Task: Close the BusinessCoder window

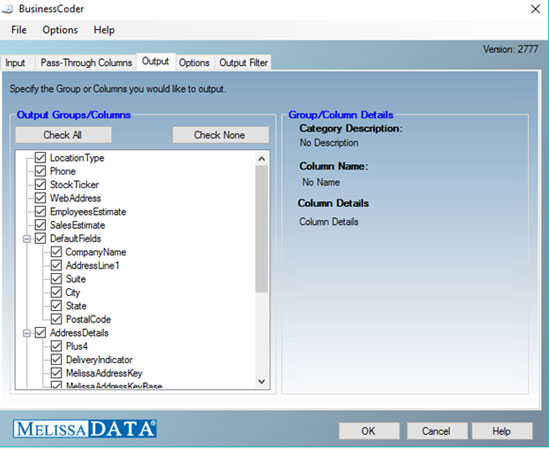Action: coord(535,9)
